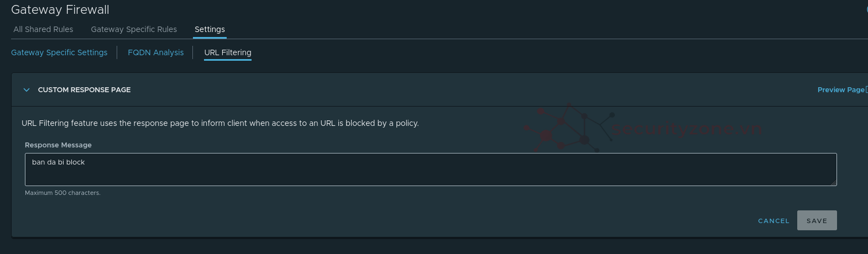
Task: Click the Preview Page external-link icon
Action: tap(866, 89)
